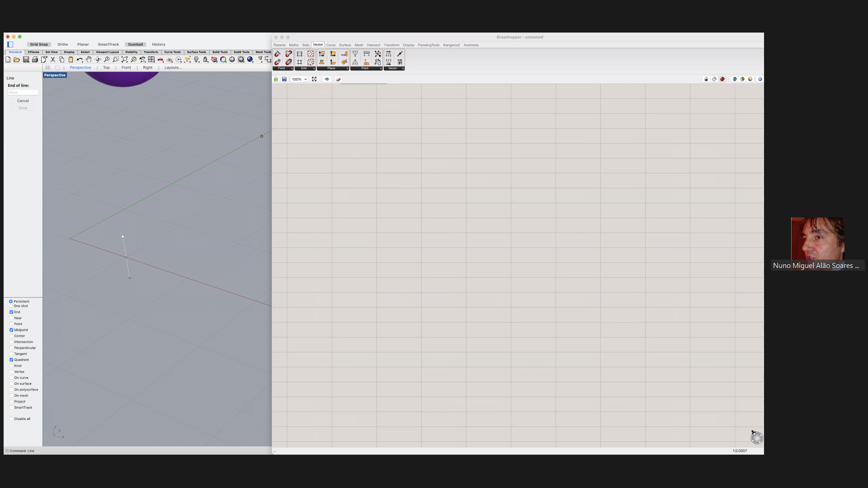Click the Undo arrow icon

coord(80,60)
